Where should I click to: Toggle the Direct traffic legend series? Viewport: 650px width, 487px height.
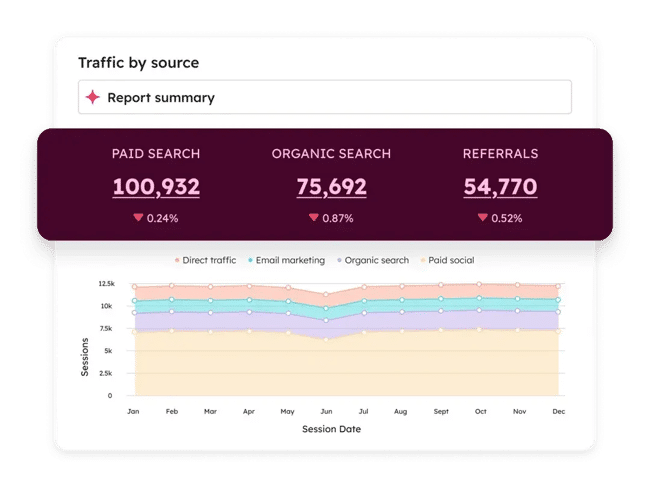205,260
